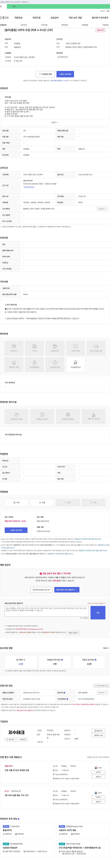Open the 취업지원 top menu
This screenshot has height=868, width=110.
tap(36, 17)
